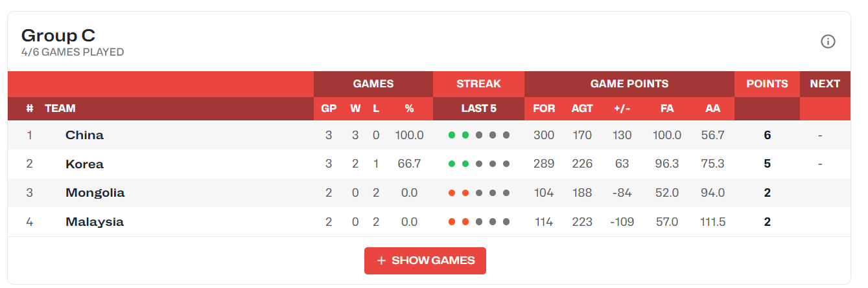Click the NEXT column header
The image size is (868, 288).
825,83
